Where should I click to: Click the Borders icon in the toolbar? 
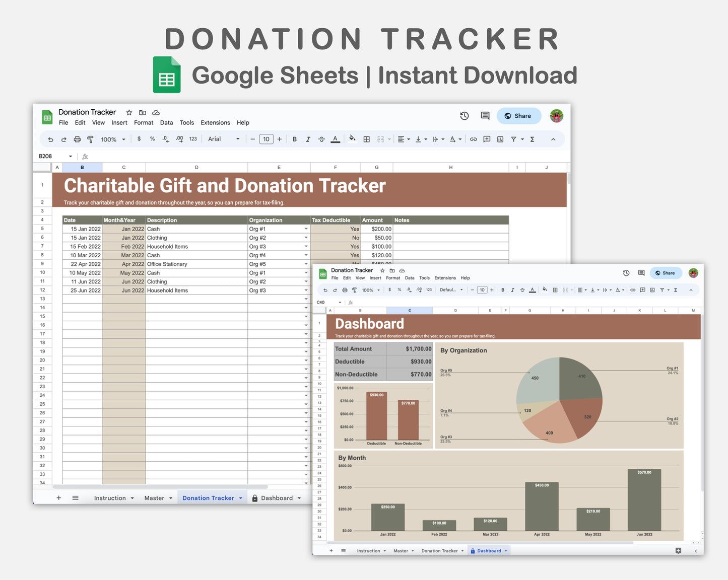point(366,139)
